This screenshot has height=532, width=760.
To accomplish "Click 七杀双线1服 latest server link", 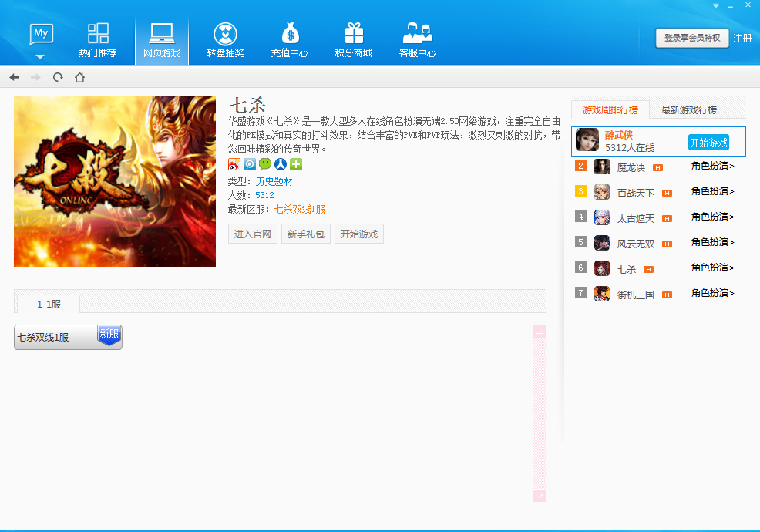I will pos(300,209).
